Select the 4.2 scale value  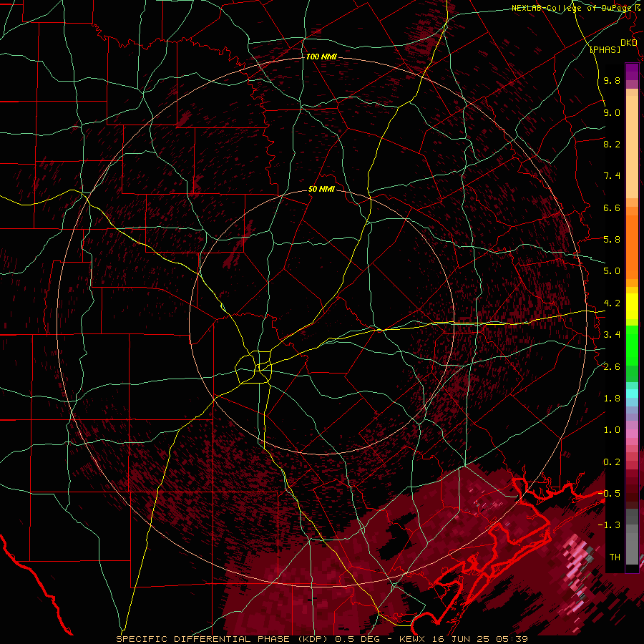612,303
